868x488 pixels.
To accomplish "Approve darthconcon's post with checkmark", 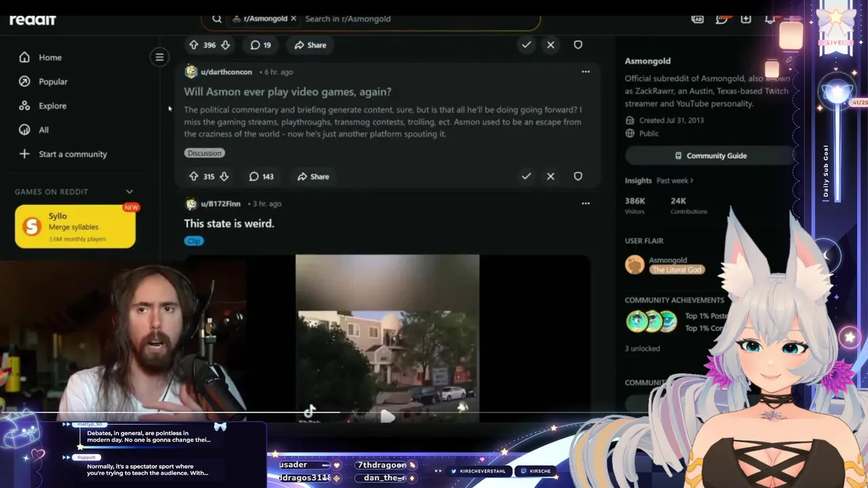I will (x=526, y=176).
